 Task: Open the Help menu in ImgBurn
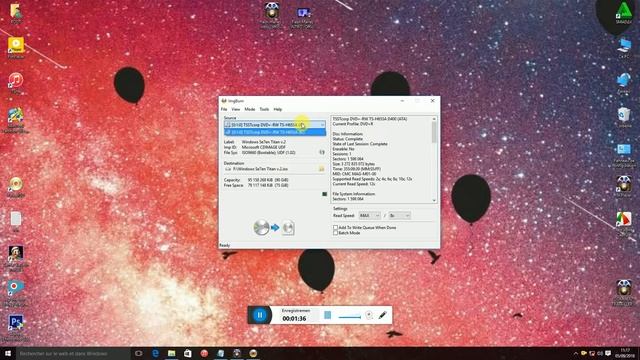pyautogui.click(x=278, y=109)
